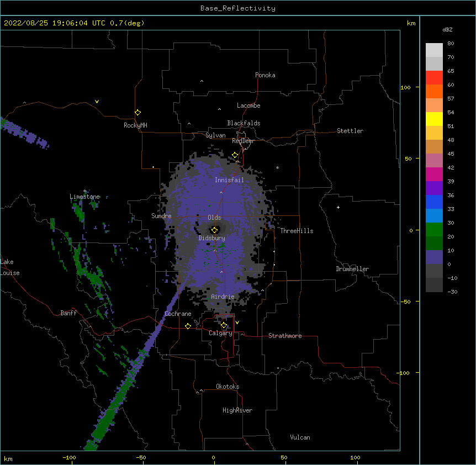The image size is (476, 465).
Task: Click the Cochrane city label
Action: [x=178, y=314]
